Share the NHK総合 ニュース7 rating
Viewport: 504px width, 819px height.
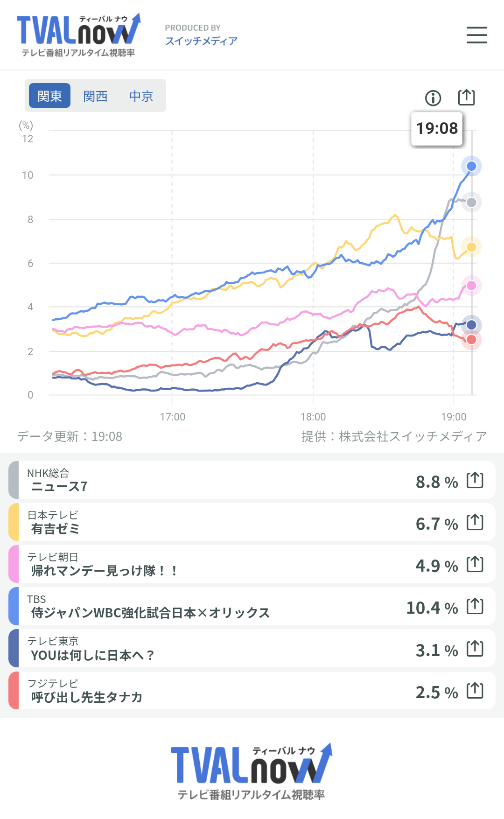click(x=475, y=480)
